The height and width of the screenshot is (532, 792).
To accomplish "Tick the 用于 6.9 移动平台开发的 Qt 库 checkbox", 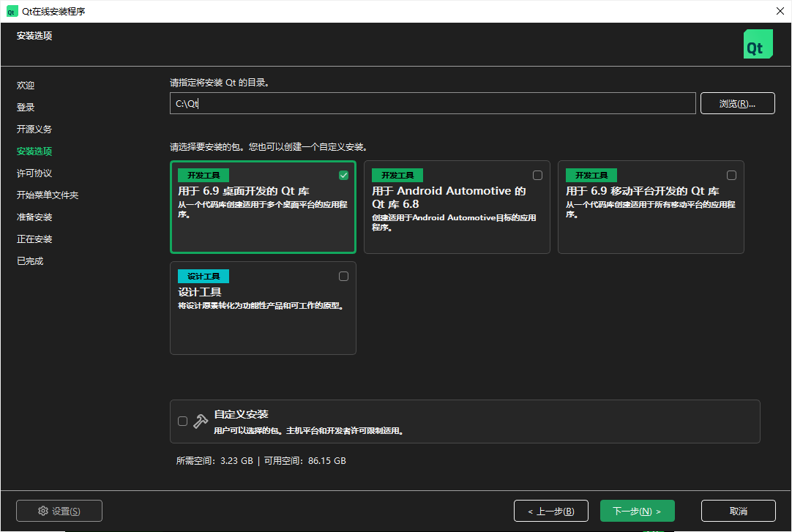I will [731, 175].
